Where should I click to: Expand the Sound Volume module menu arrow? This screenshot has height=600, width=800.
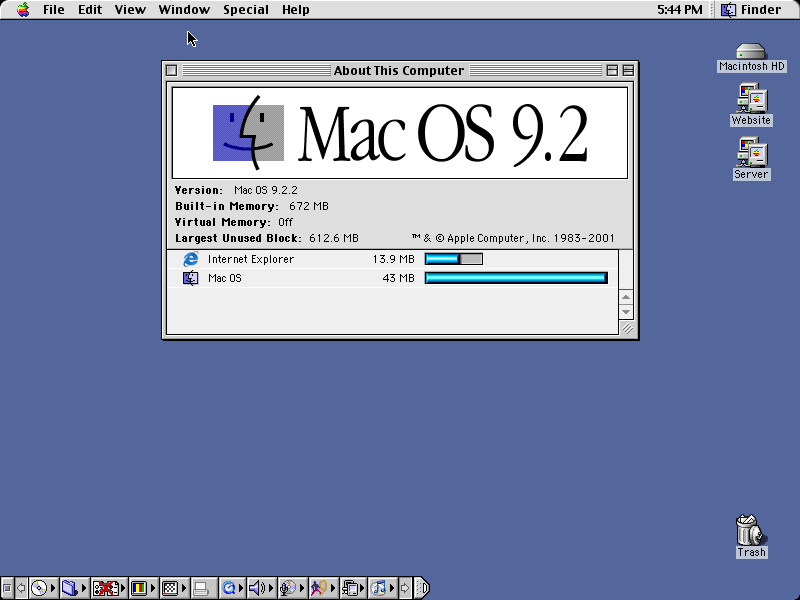click(271, 587)
